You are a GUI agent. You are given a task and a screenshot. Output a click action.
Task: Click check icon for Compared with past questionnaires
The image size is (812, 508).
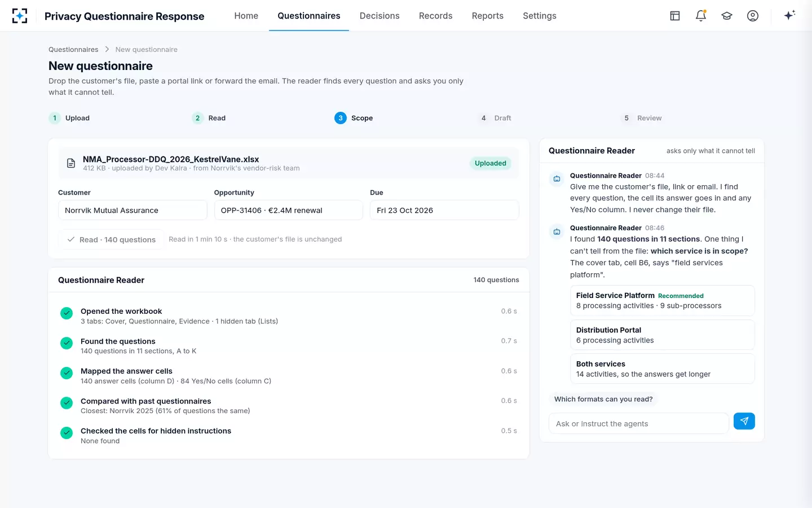click(x=67, y=403)
